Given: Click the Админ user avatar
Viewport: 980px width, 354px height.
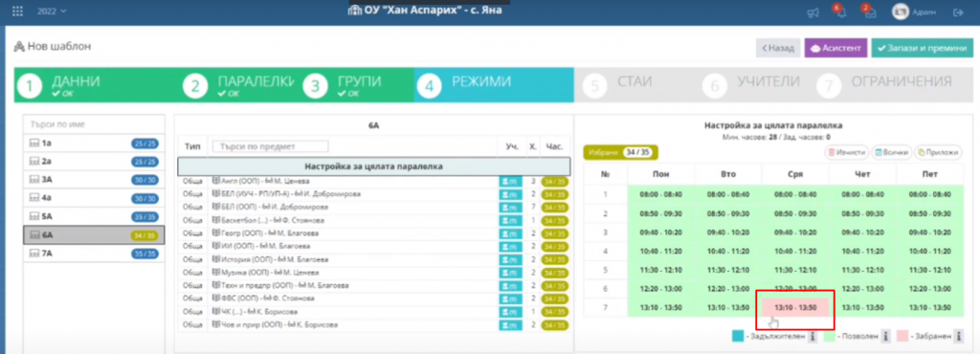Looking at the screenshot, I should click(901, 11).
